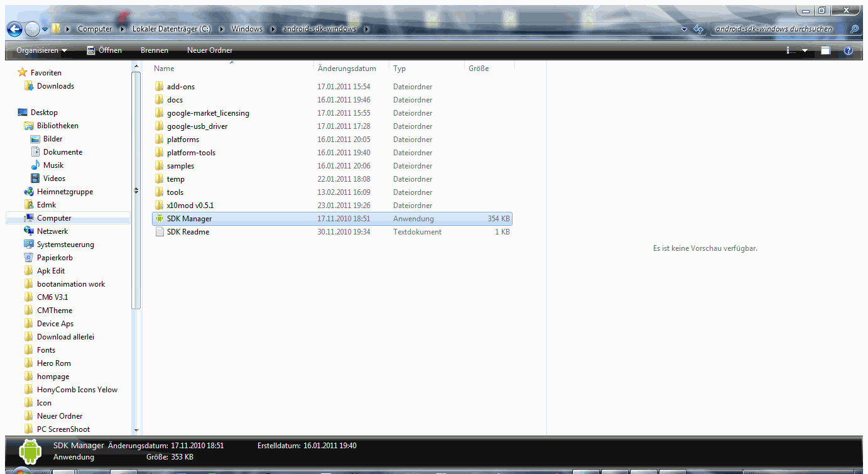Select Computer in the navigation pane
This screenshot has width=868, height=474.
point(54,218)
